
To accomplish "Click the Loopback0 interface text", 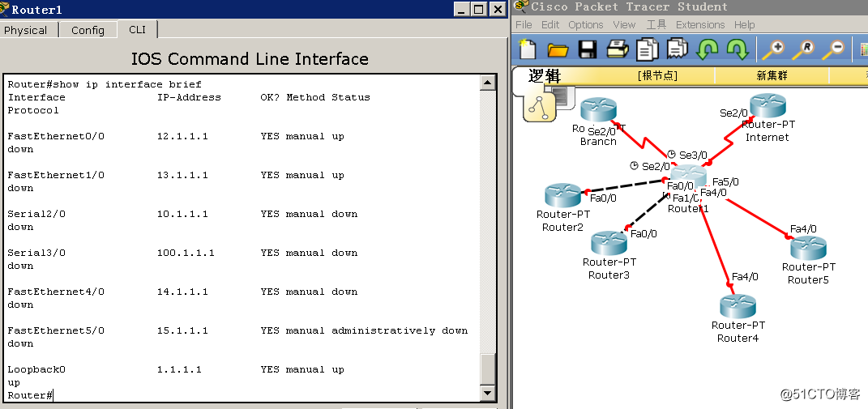I will (x=36, y=369).
